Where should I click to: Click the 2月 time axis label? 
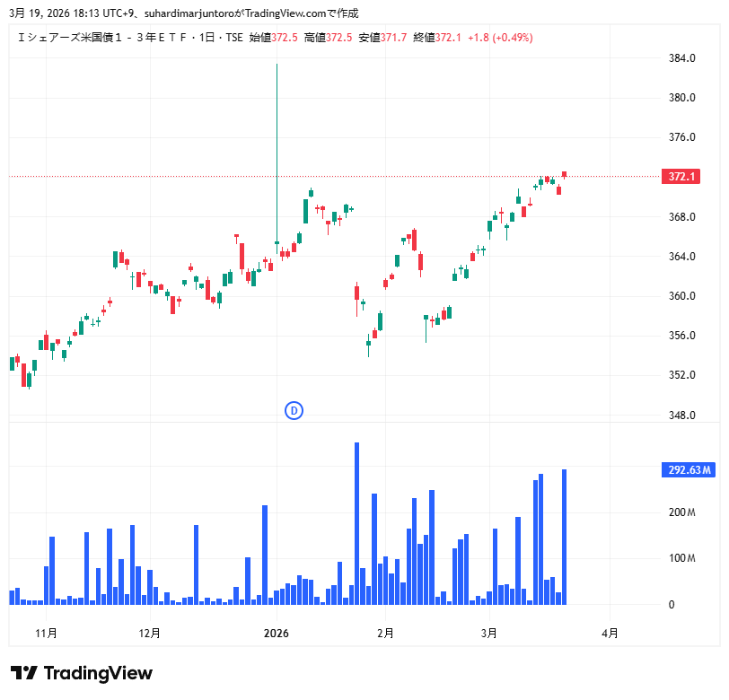385,634
